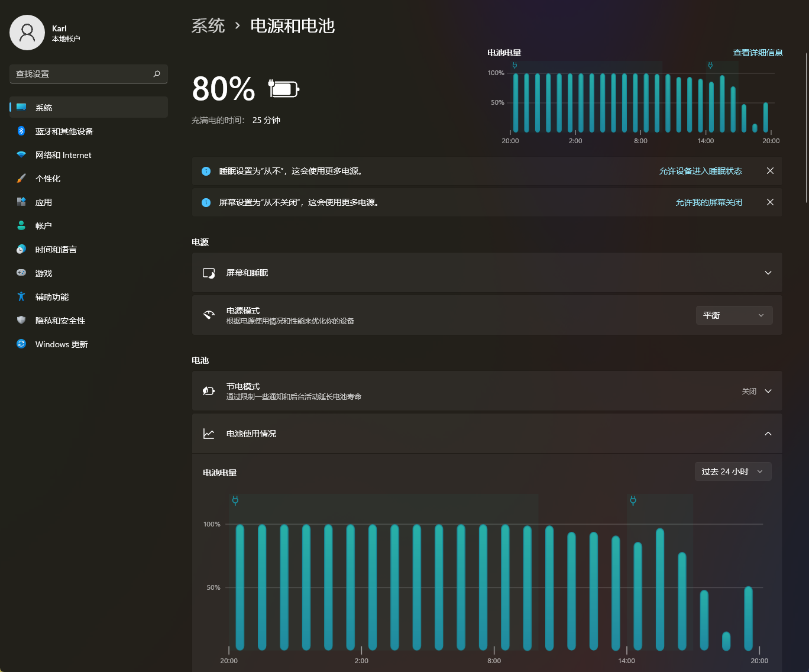Click the paintbrush icon for 个性化
Viewport: 809px width, 672px height.
[x=21, y=178]
